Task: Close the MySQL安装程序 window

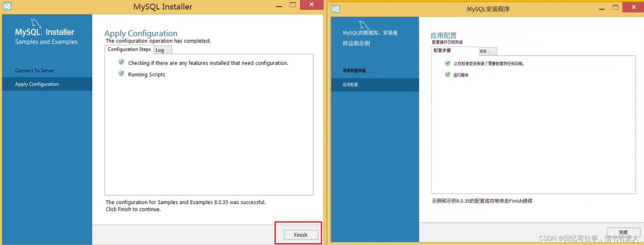Action: pos(633,7)
